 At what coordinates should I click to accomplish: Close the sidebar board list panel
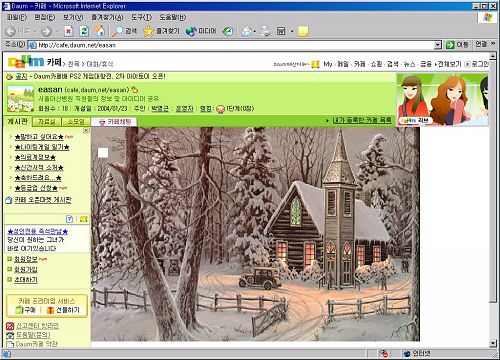click(86, 131)
